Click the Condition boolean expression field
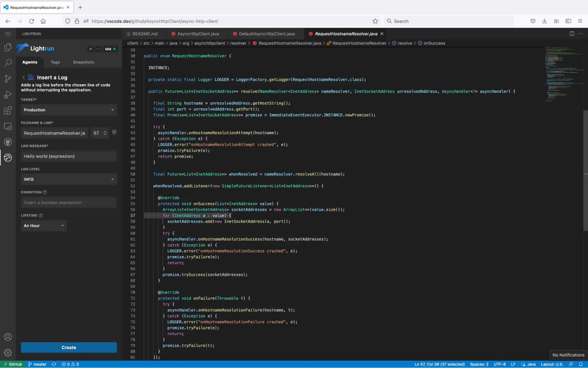This screenshot has width=588, height=368. coord(69,202)
